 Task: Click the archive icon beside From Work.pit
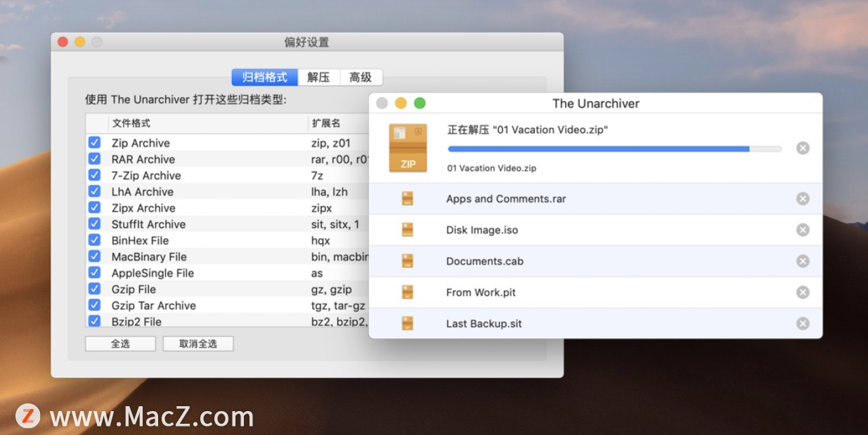click(x=408, y=292)
